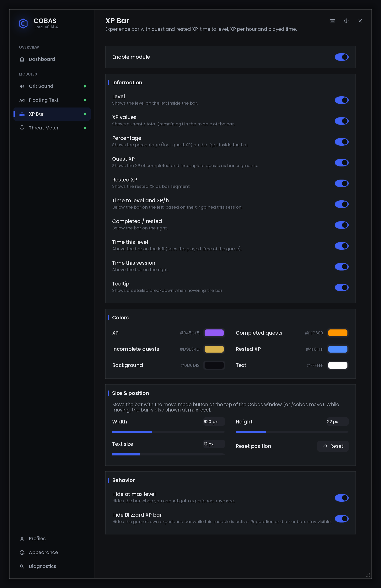Toggle XP values display
Screen dimensions: 381x588
tap(341, 121)
